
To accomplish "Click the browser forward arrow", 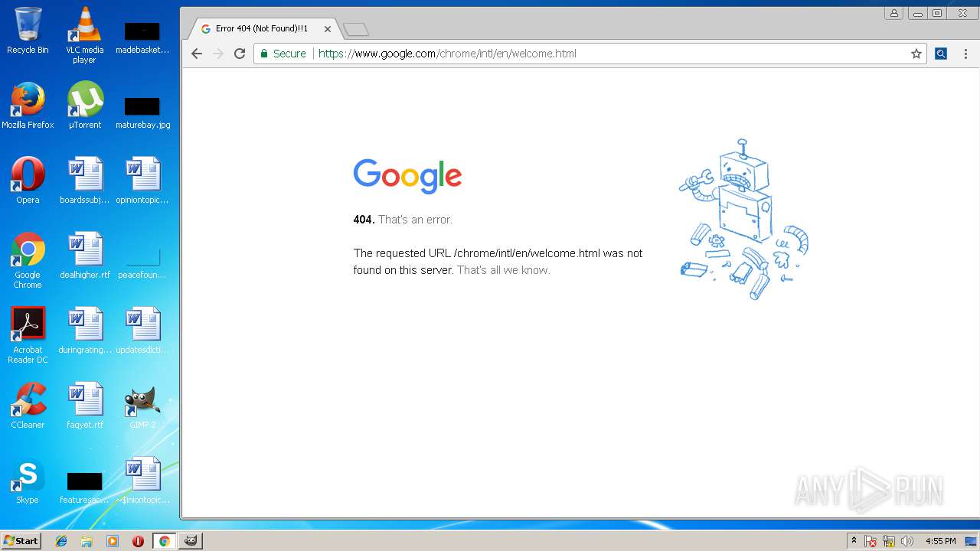I will coord(218,54).
